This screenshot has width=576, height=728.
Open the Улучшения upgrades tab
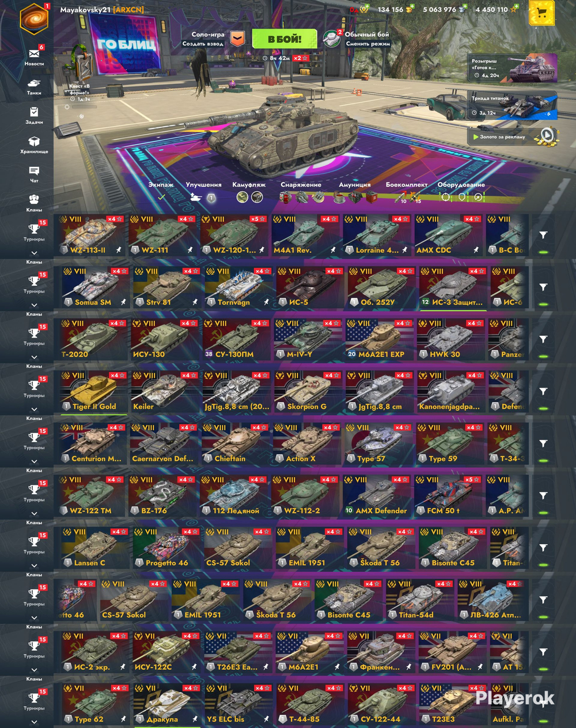point(203,185)
